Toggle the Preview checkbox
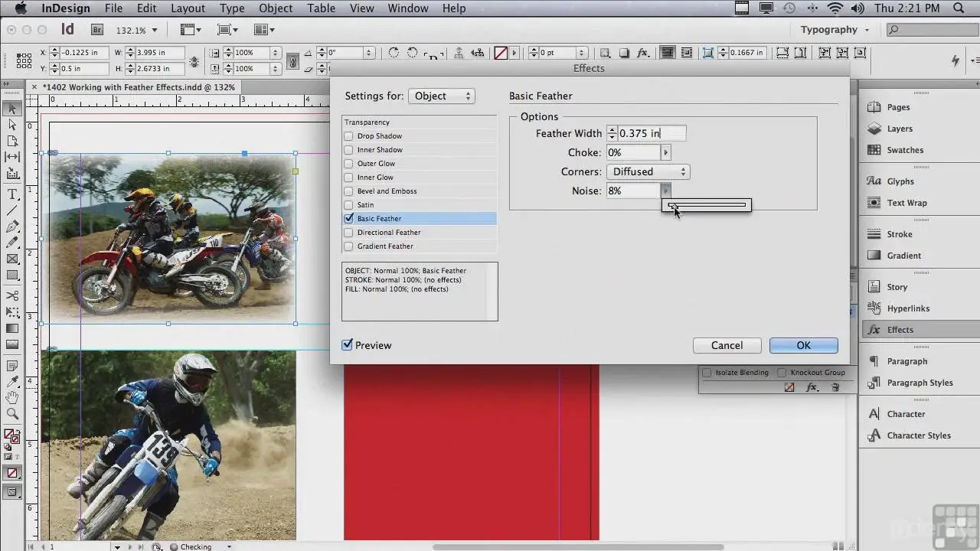Viewport: 980px width, 551px height. click(348, 345)
